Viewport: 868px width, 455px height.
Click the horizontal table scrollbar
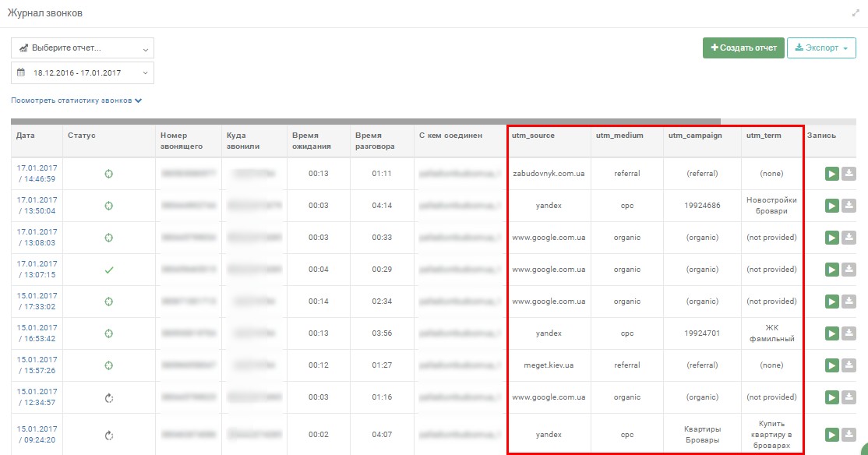point(365,122)
